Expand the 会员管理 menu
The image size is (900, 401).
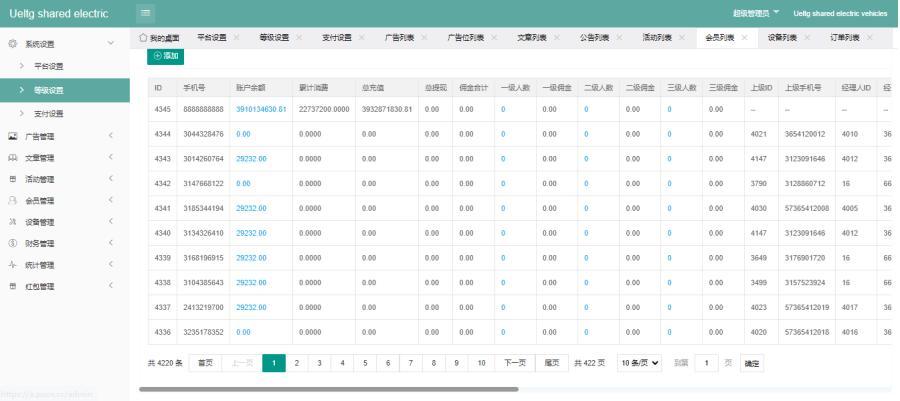(111, 200)
